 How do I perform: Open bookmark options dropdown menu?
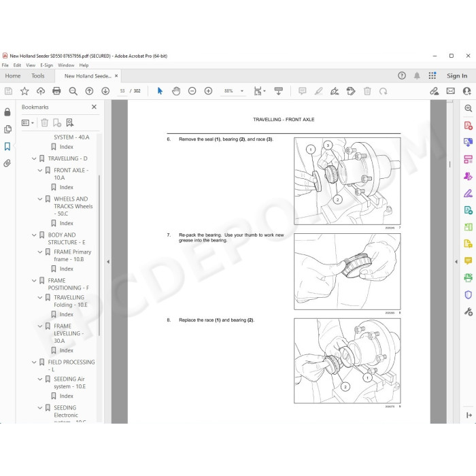click(28, 122)
